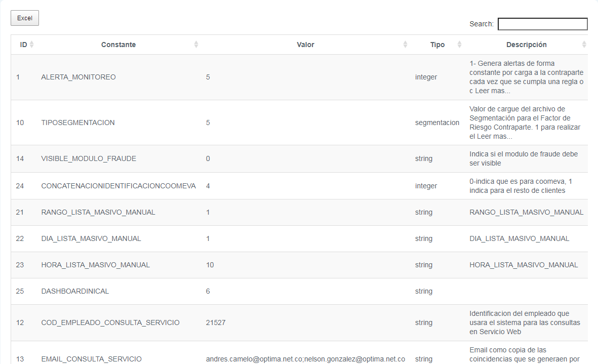
Task: Click sort arrows icon in Valor column
Action: tap(405, 45)
